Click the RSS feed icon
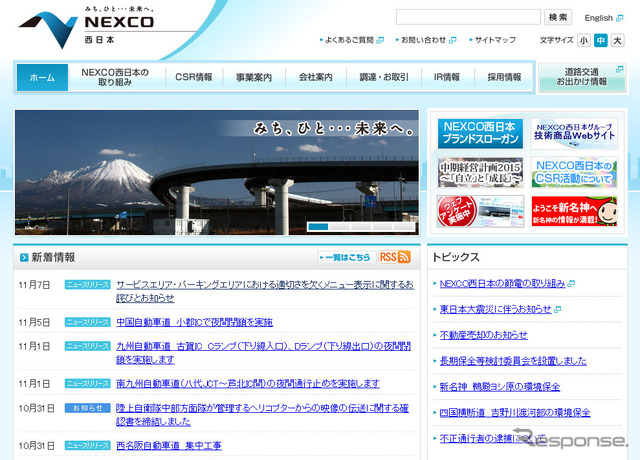This screenshot has height=460, width=640. tap(394, 257)
